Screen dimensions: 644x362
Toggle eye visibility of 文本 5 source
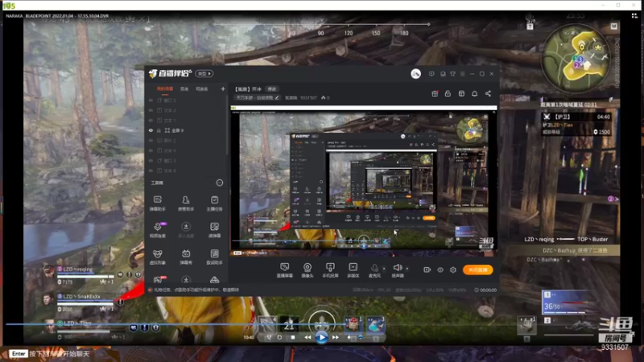[x=151, y=150]
